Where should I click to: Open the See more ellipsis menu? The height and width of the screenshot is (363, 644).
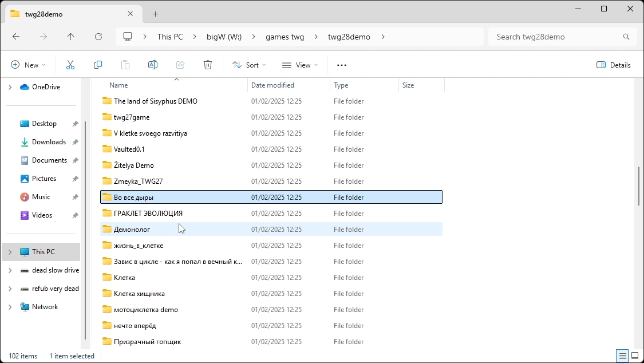342,65
